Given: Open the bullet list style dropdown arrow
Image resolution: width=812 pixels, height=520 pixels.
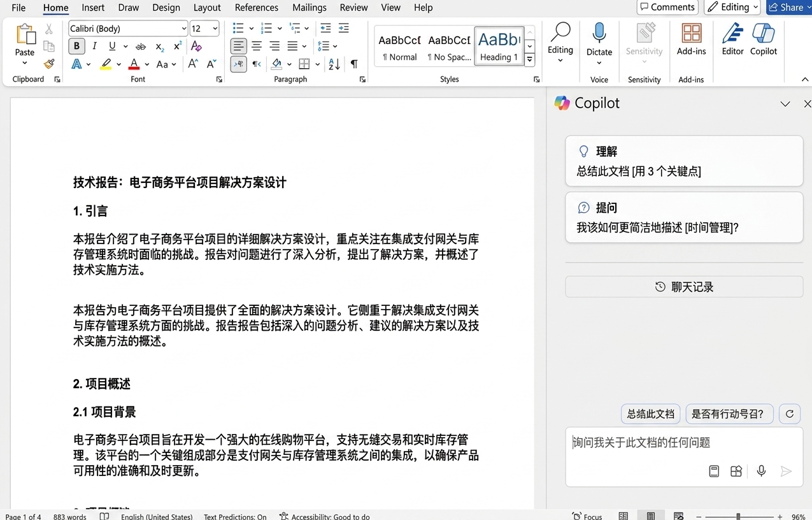Looking at the screenshot, I should coord(251,29).
